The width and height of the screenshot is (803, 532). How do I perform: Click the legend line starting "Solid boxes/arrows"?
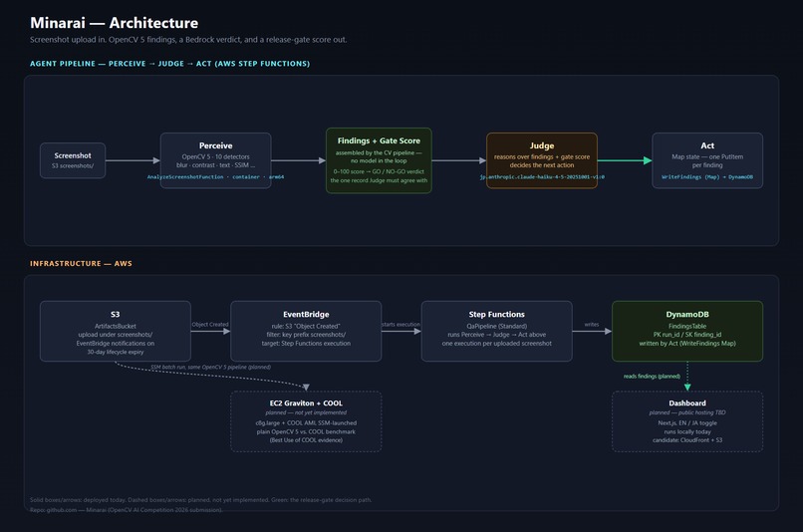point(201,500)
